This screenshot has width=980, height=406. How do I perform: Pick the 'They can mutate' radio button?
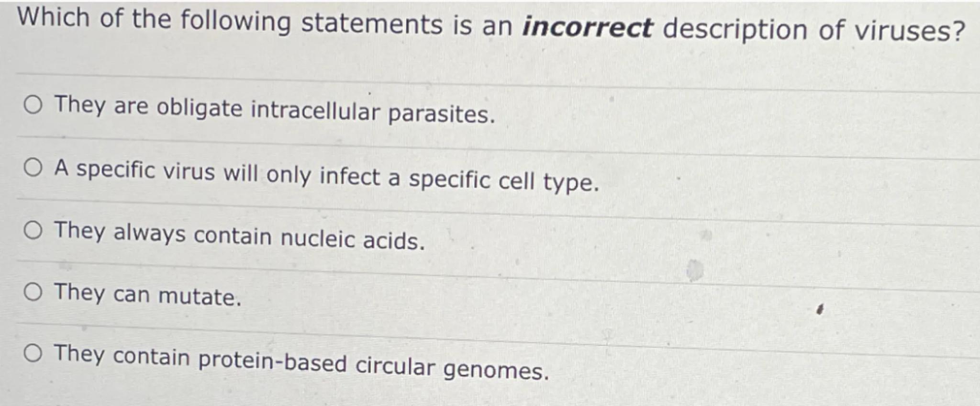coord(33,292)
